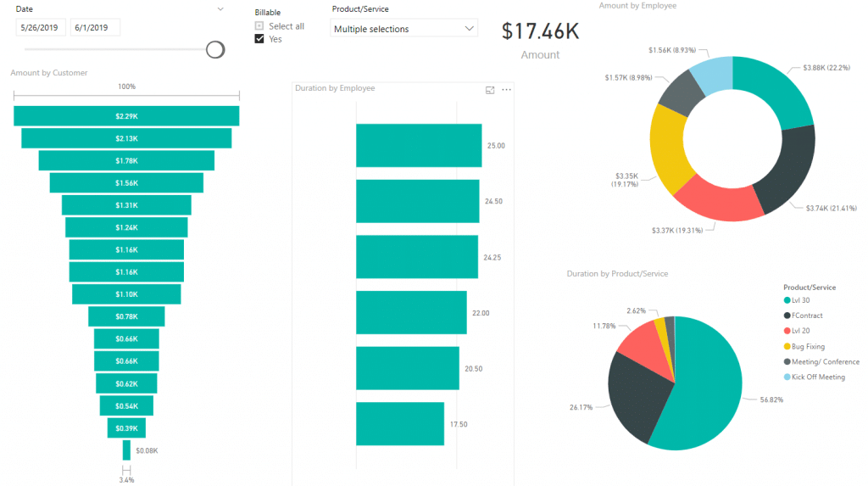Untick the Yes billable checkbox
This screenshot has height=486, width=868.
click(259, 39)
